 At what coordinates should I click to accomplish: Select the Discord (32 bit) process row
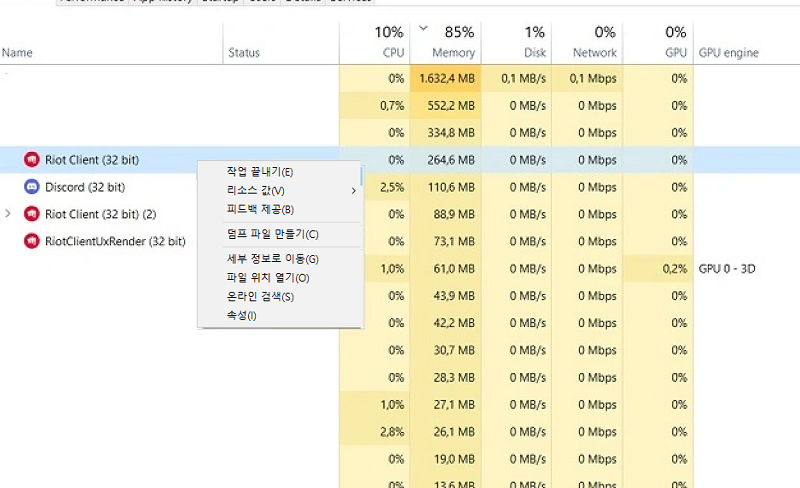(85, 187)
